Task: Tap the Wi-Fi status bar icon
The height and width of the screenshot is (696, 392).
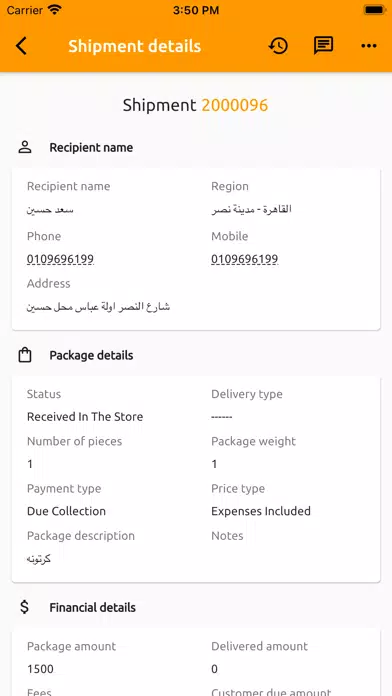Action: click(x=55, y=10)
